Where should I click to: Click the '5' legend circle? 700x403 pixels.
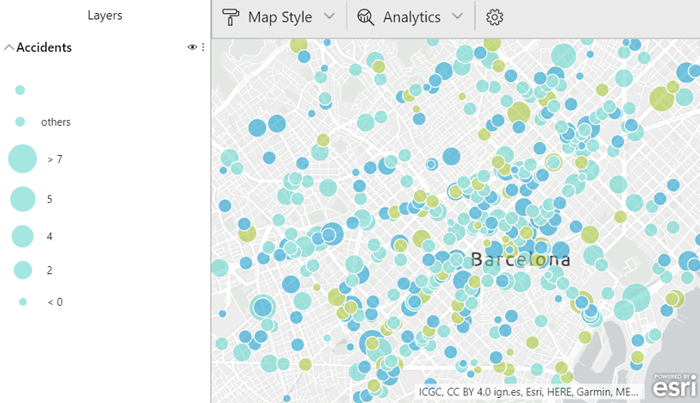pos(23,199)
